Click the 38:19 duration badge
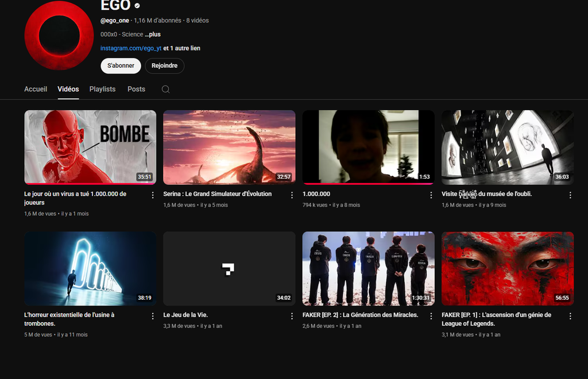 [144, 298]
